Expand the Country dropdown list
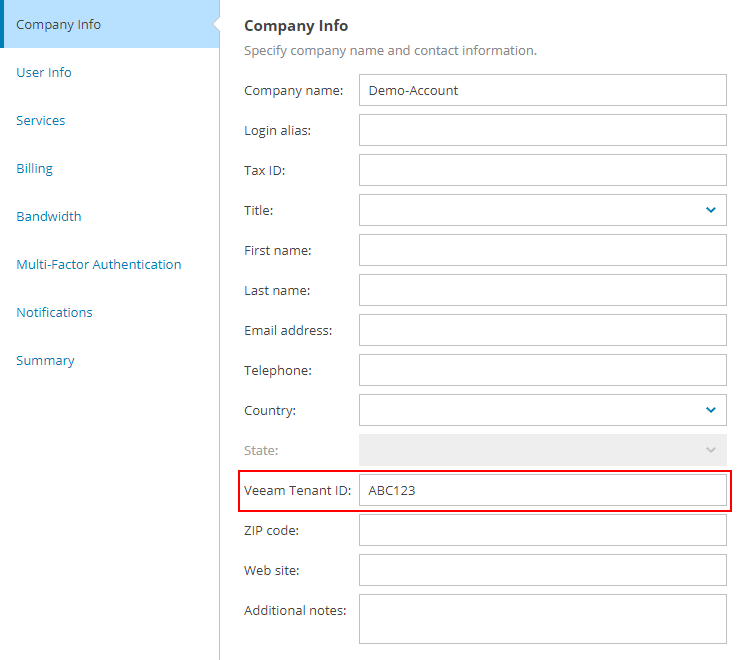Viewport: 741px width, 660px height. (x=542, y=410)
